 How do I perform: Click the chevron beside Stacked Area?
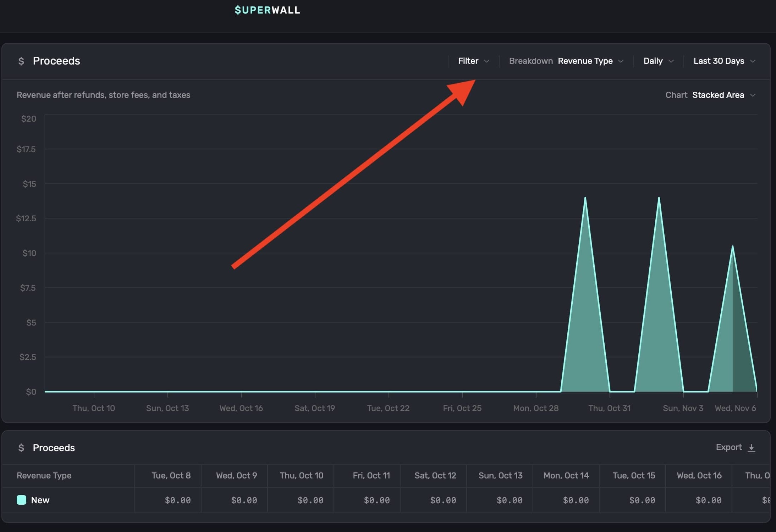[x=753, y=95]
